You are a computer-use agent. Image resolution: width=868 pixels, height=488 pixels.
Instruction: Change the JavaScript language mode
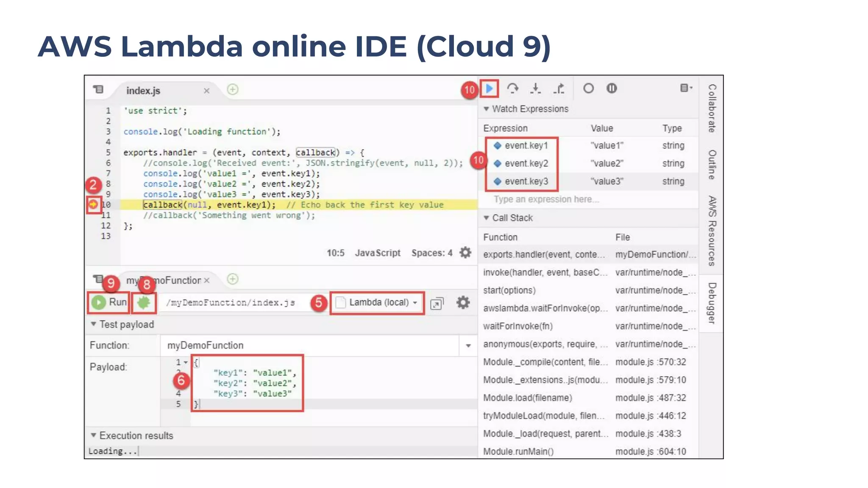point(378,253)
